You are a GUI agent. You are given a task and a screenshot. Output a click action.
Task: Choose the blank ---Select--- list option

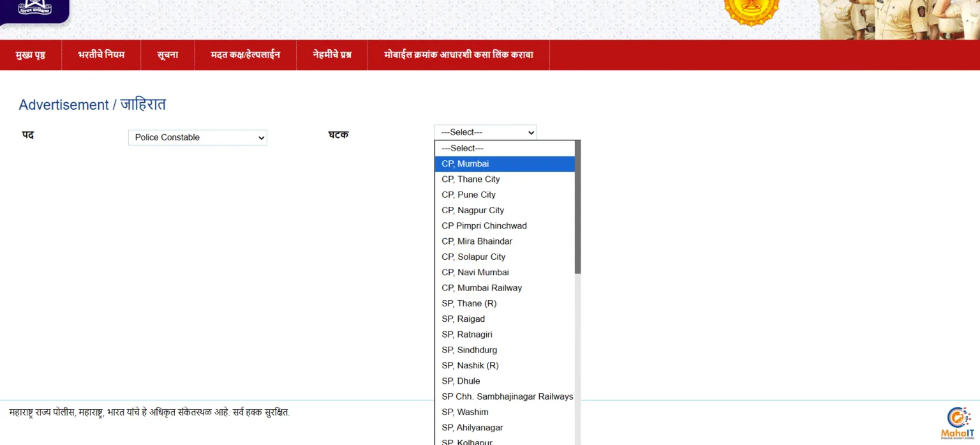pos(504,148)
